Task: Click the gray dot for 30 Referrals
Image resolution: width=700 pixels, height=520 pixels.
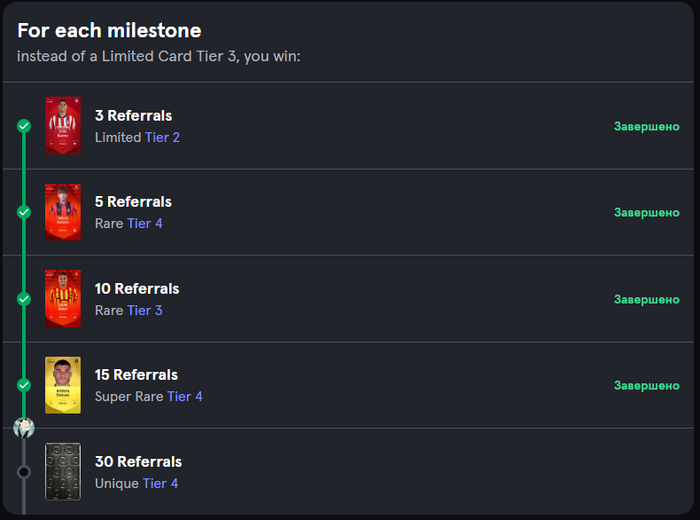Action: [x=24, y=472]
